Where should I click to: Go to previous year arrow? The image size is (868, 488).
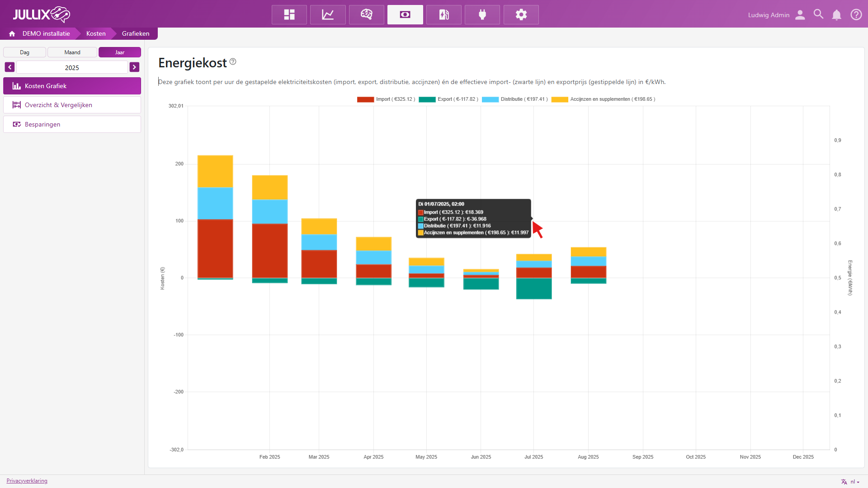pyautogui.click(x=9, y=67)
